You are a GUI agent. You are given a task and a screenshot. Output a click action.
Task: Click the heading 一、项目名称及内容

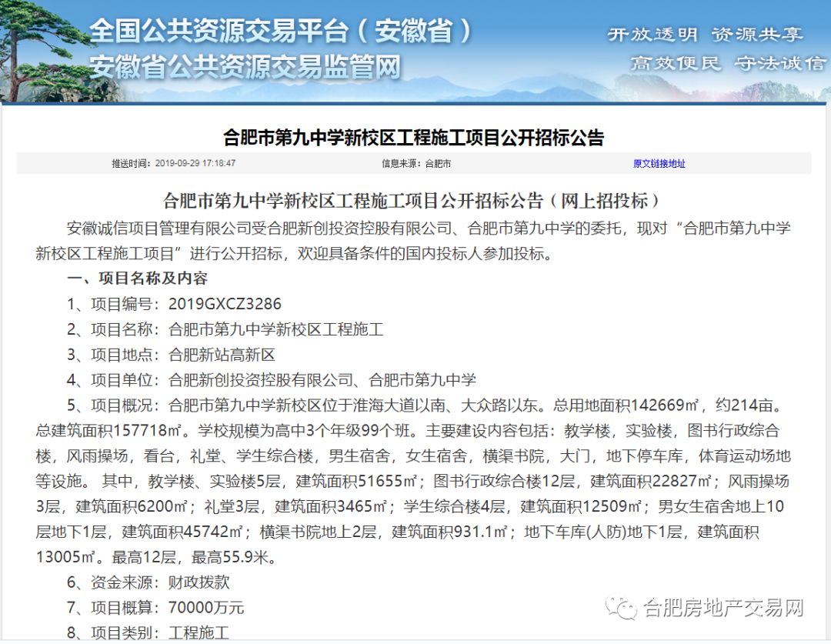(x=137, y=279)
